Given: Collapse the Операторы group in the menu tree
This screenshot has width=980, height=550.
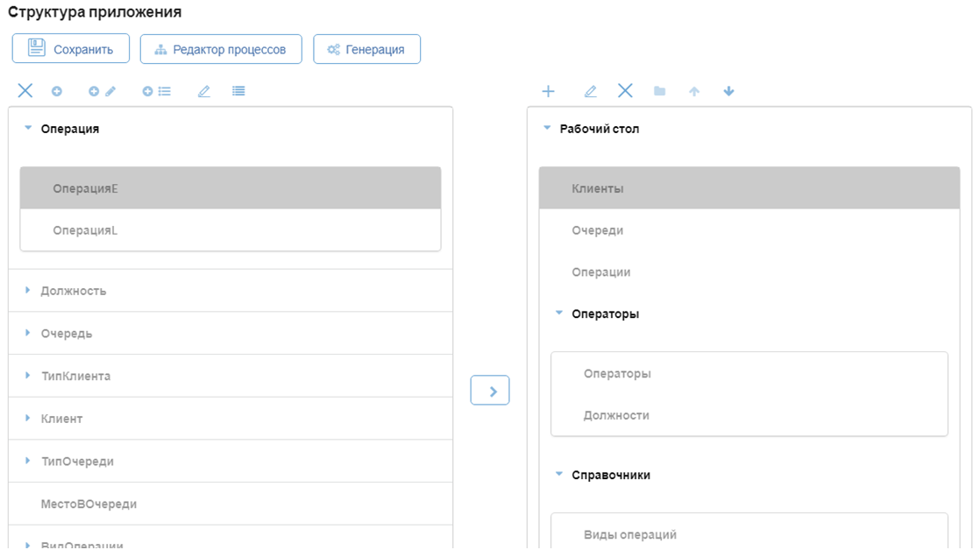Looking at the screenshot, I should click(x=559, y=313).
